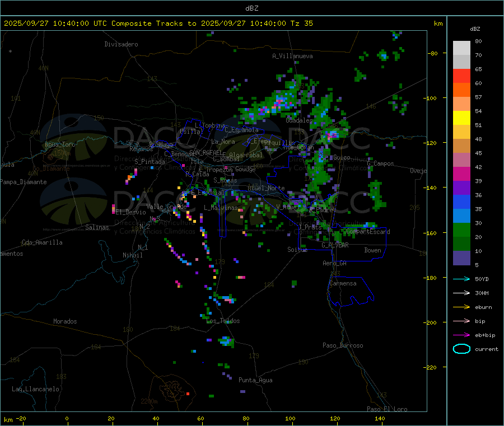This screenshot has width=504, height=426.
Task: Select the brown 45-48 dBZ swatch
Action: (461, 146)
